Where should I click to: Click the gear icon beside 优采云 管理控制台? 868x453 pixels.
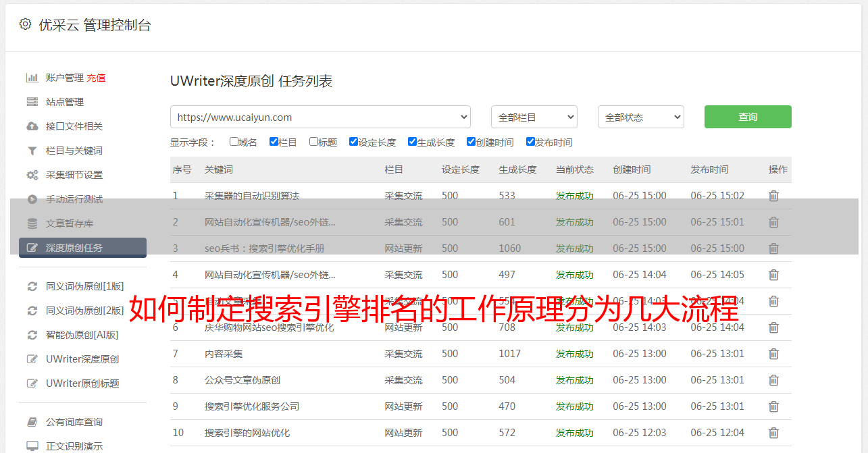coord(25,24)
